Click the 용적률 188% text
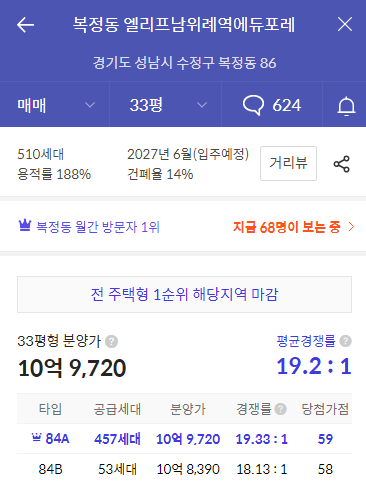 [x=54, y=174]
